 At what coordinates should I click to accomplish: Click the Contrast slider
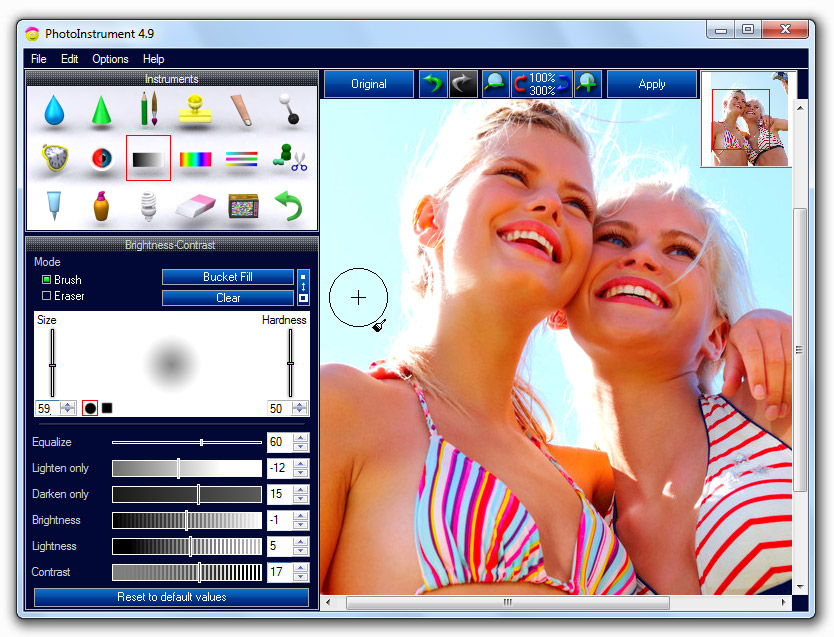[187, 573]
